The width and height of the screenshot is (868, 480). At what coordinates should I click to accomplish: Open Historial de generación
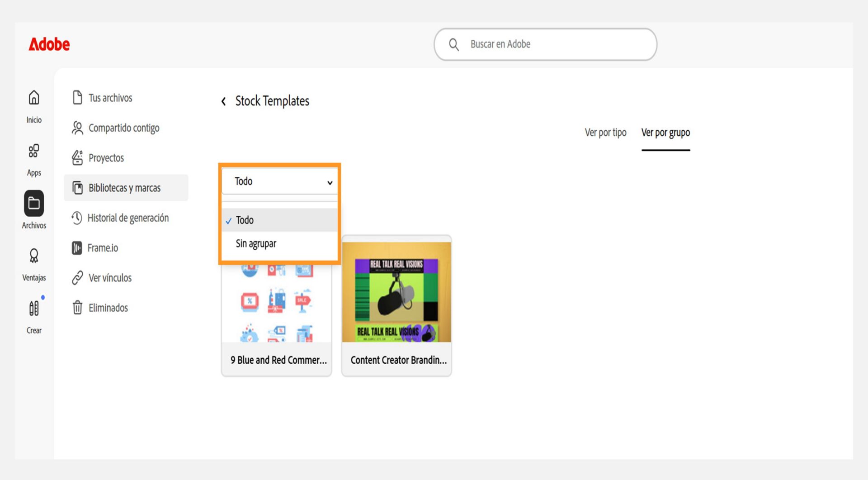[128, 218]
